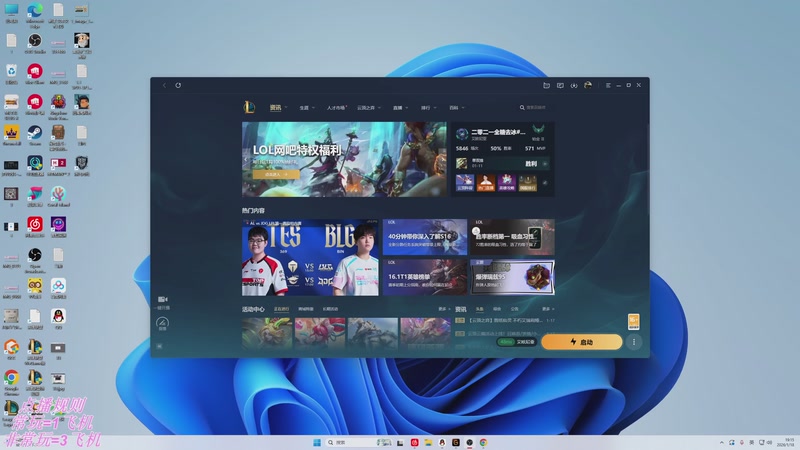This screenshot has height=450, width=800.
Task: Open the 40分钟带你深入了解S16 card
Action: (424, 237)
